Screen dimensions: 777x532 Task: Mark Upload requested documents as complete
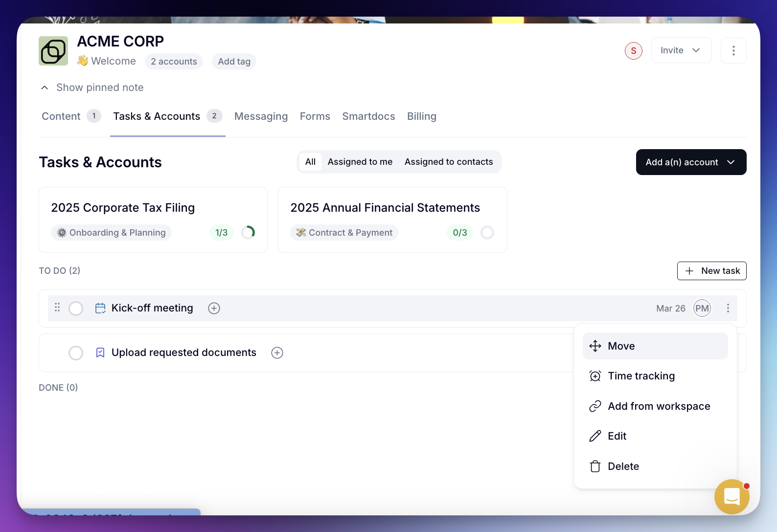[76, 353]
